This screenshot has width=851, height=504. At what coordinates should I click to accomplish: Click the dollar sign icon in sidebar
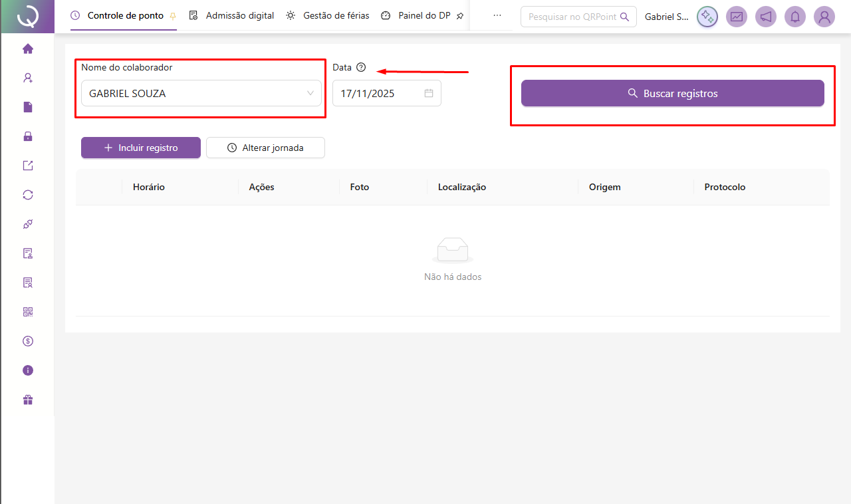[28, 341]
